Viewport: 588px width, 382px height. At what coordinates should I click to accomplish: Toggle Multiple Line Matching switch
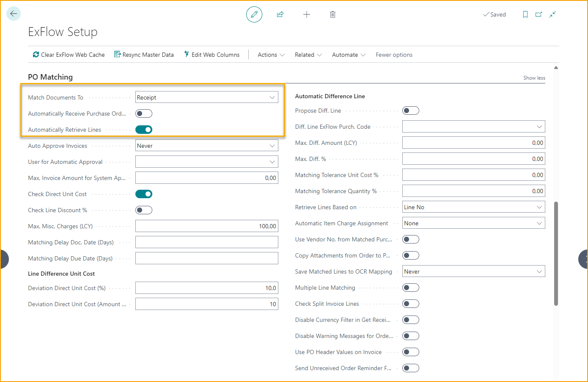[411, 288]
